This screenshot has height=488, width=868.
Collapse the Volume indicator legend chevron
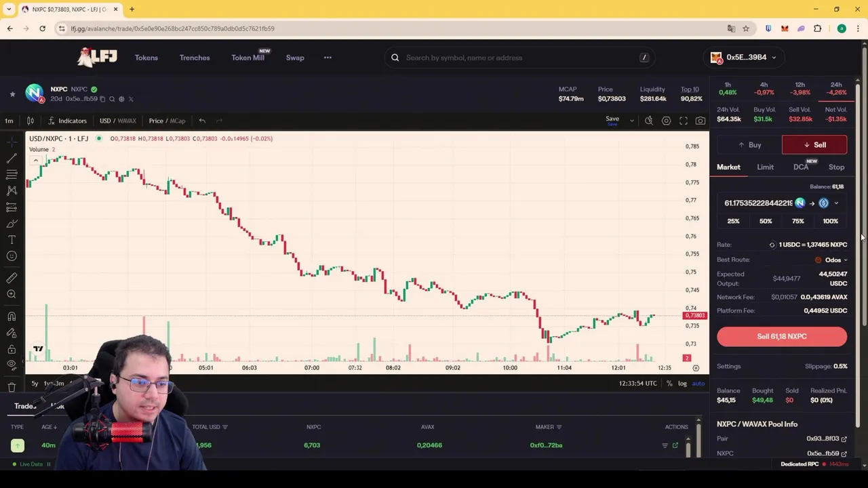click(x=35, y=161)
